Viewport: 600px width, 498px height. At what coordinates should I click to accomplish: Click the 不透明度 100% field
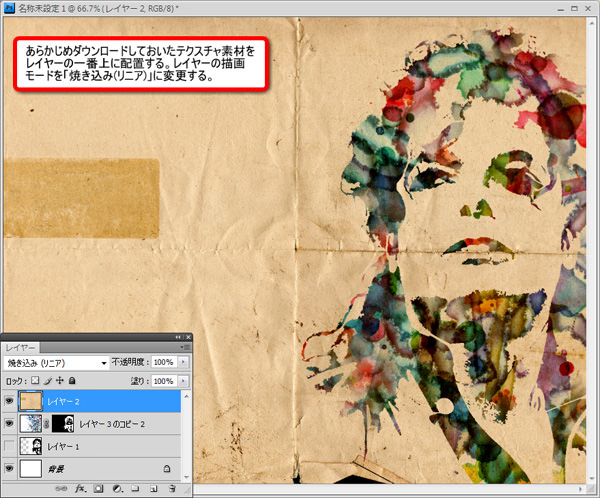coord(164,362)
